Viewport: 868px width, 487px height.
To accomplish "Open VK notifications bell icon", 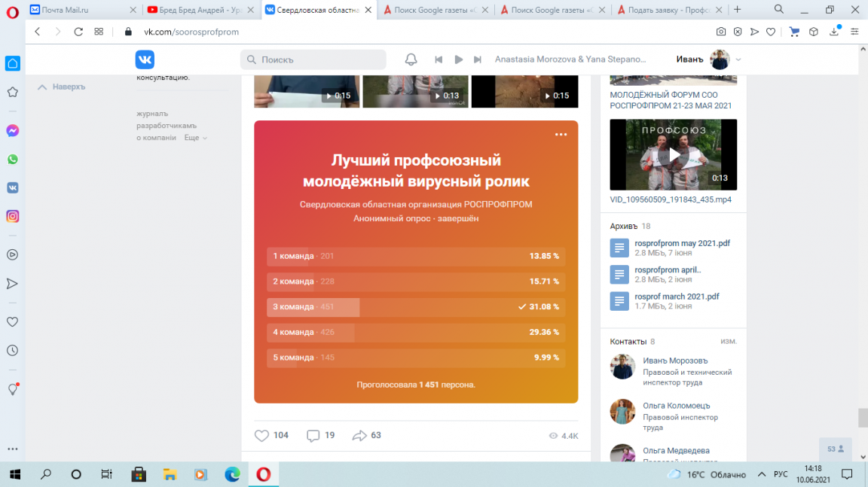I will [x=411, y=59].
